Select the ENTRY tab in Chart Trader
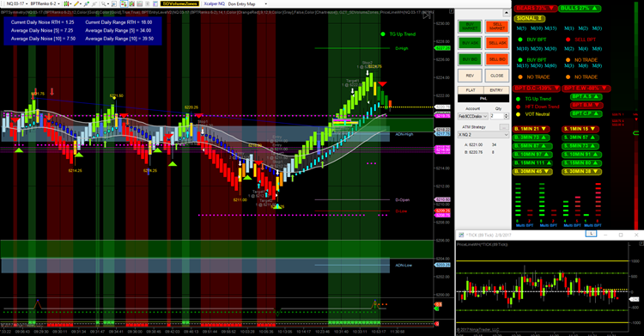The image size is (644, 336). [496, 90]
